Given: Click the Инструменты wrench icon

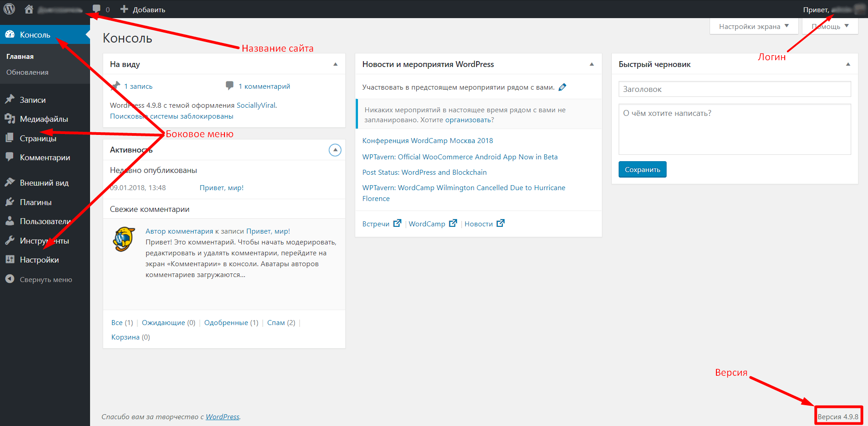Looking at the screenshot, I should (x=10, y=240).
